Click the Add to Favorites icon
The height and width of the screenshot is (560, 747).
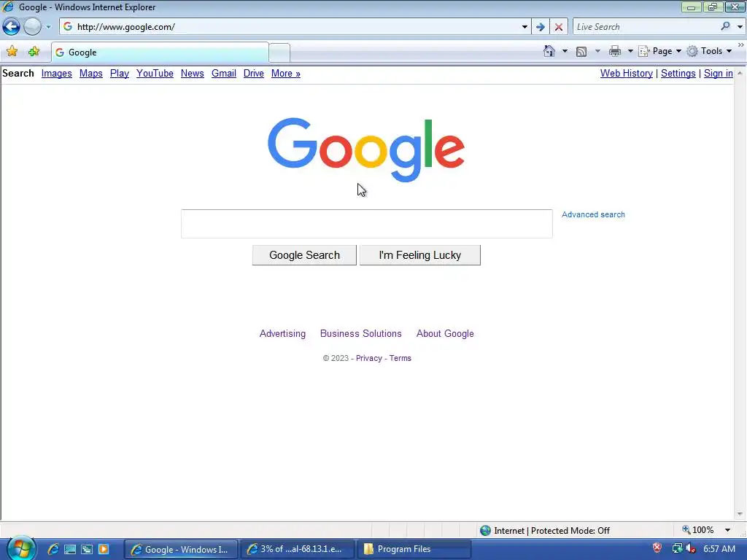pyautogui.click(x=34, y=52)
